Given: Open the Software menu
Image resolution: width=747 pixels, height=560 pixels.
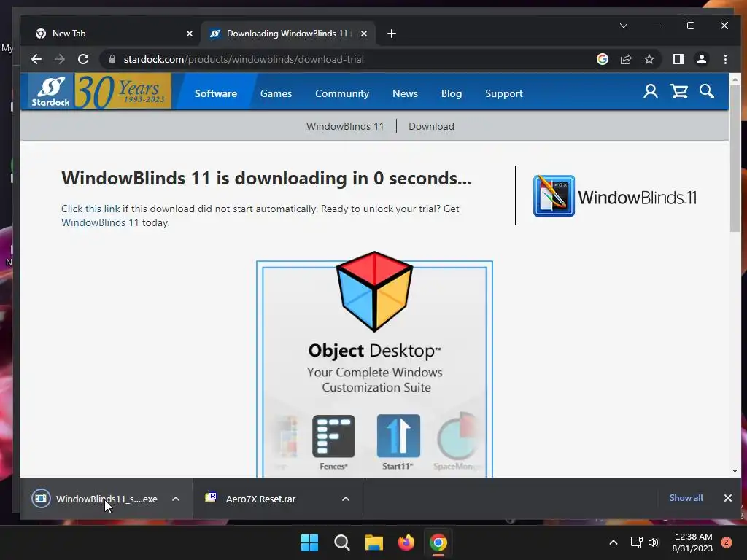Looking at the screenshot, I should pos(216,93).
